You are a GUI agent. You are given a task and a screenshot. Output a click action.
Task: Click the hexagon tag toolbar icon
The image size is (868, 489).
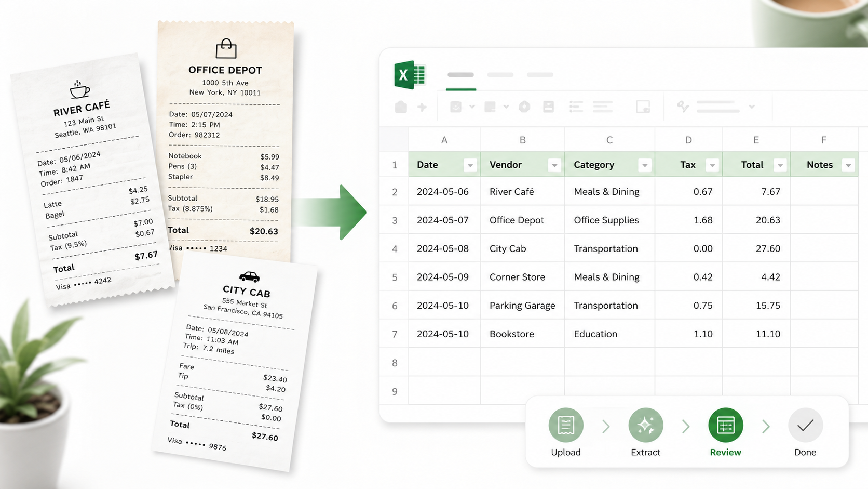[x=524, y=107]
